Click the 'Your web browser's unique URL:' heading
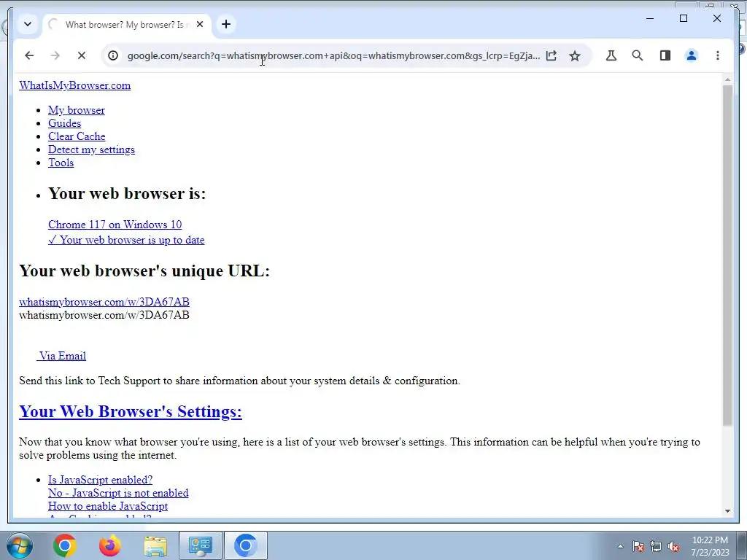The height and width of the screenshot is (560, 747). (144, 271)
